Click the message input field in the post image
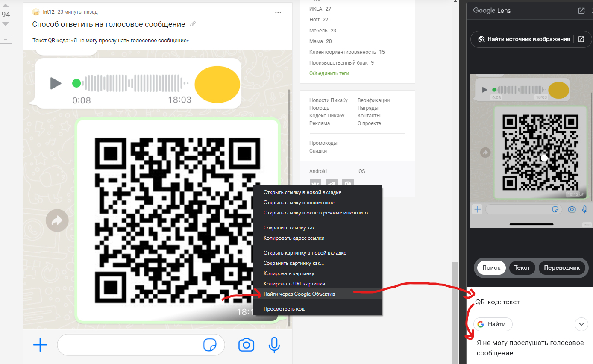Screen dimensions: 593x364 click(141, 345)
